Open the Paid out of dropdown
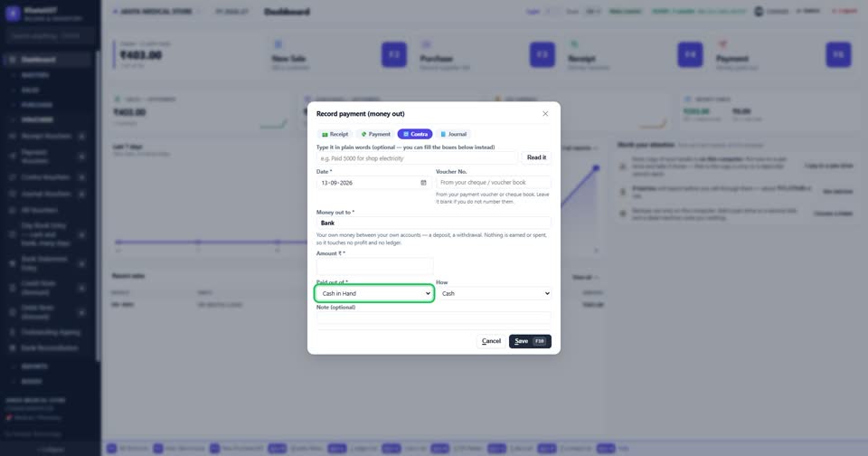Screen dimensions: 868x456 (374, 293)
